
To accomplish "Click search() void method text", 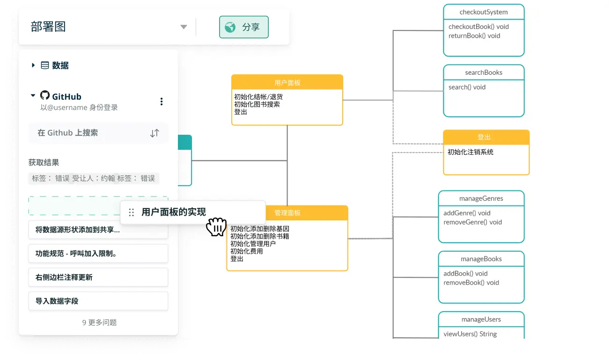I will coord(467,87).
